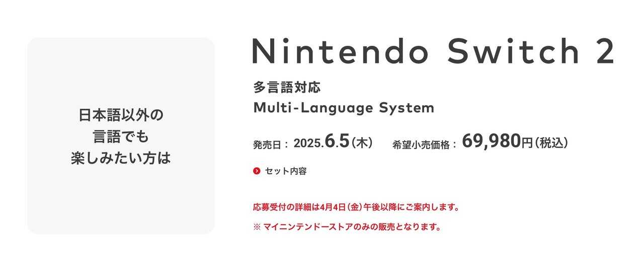Open the セット内容 link
Screen dimensions: 644x280
point(285,171)
